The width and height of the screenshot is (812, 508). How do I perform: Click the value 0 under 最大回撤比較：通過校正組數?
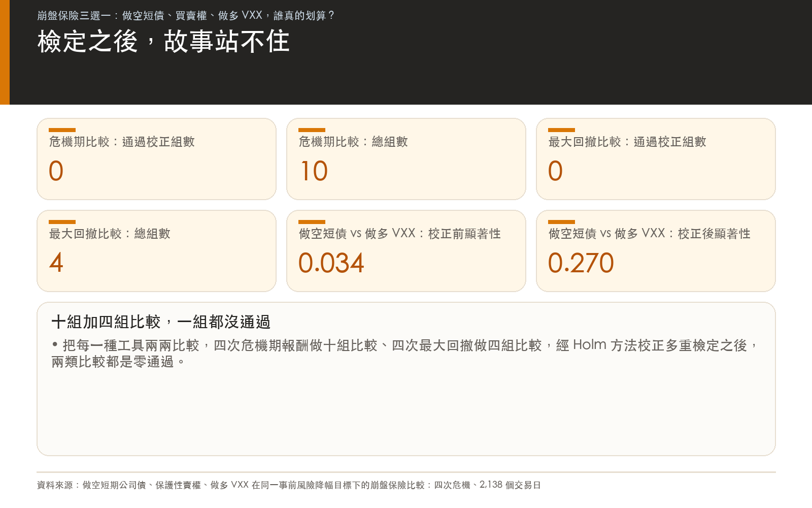[555, 171]
